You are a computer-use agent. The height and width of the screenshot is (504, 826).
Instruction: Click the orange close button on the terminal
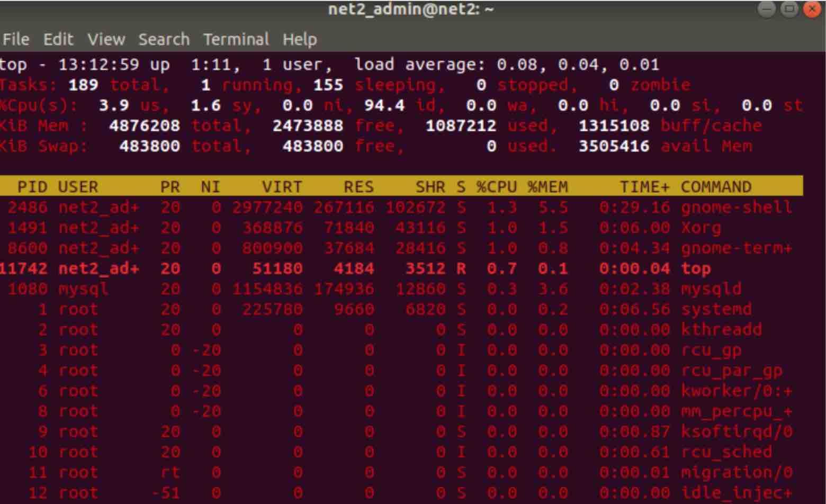[x=814, y=8]
